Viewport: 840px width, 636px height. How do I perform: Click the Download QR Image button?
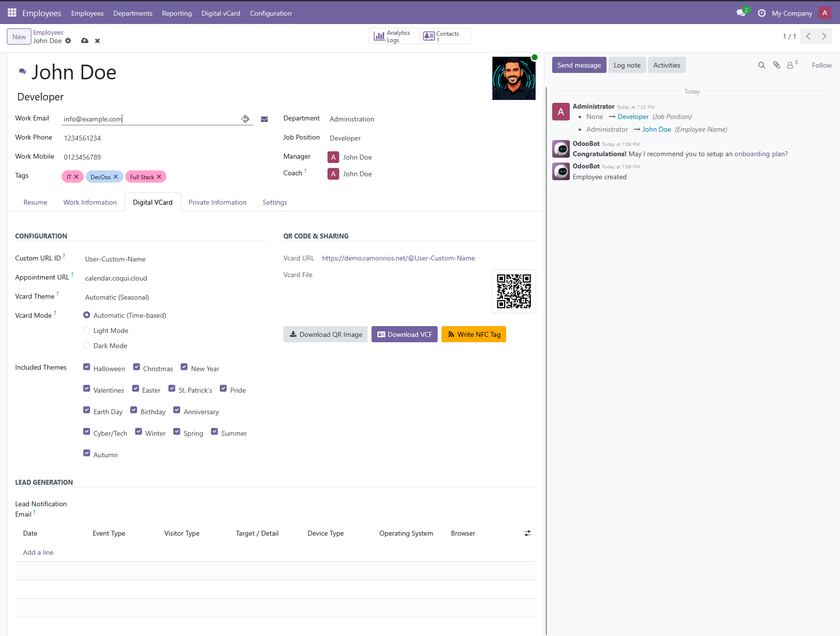[x=326, y=334]
